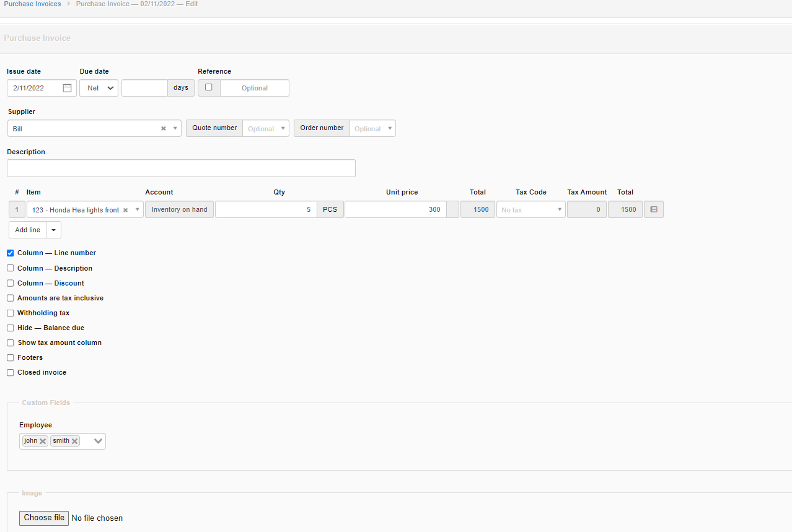
Task: Uncheck Column — Line number
Action: coord(10,253)
